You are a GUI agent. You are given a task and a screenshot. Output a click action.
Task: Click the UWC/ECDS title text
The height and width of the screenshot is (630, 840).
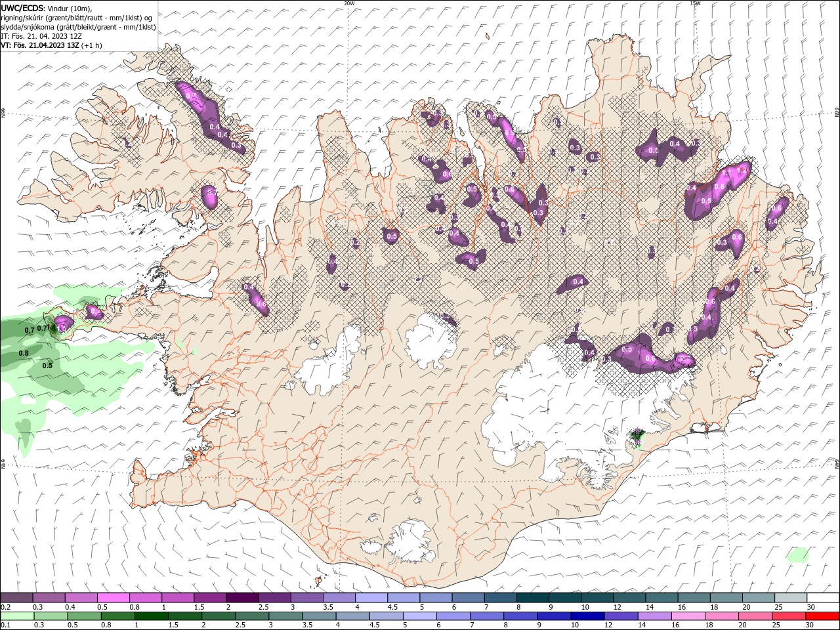coord(23,8)
